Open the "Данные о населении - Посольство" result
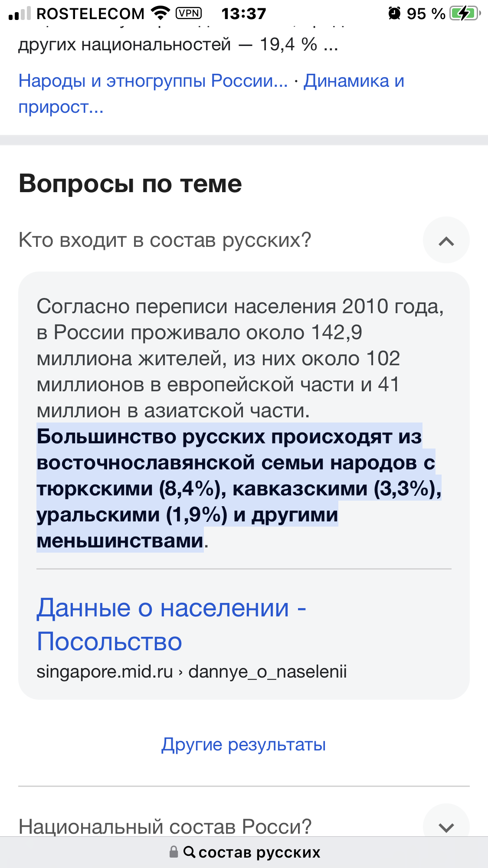This screenshot has width=488, height=868. (x=171, y=624)
